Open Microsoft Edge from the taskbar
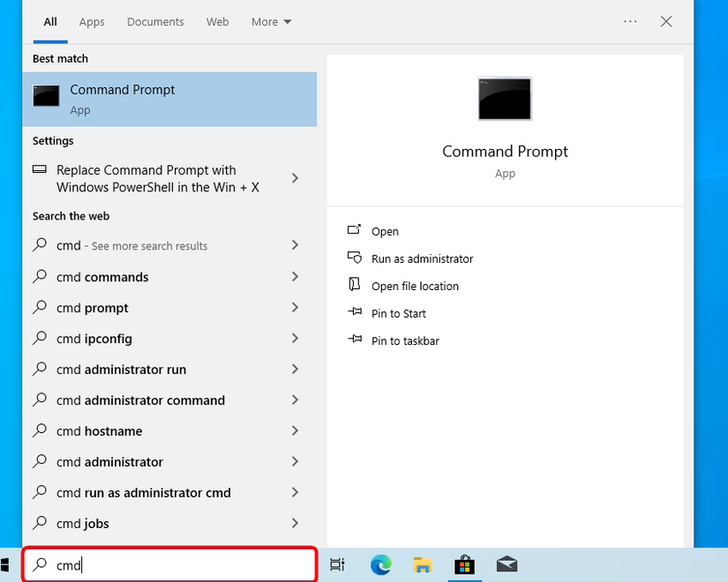Viewport: 728px width, 582px height. [x=380, y=564]
